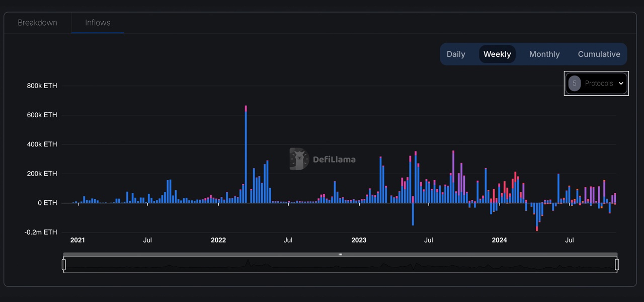Image resolution: width=644 pixels, height=302 pixels.
Task: Switch to Daily view
Action: 456,54
